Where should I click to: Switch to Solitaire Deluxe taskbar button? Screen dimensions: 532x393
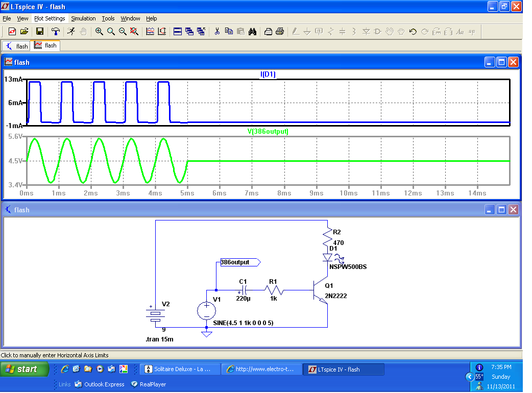pyautogui.click(x=180, y=369)
